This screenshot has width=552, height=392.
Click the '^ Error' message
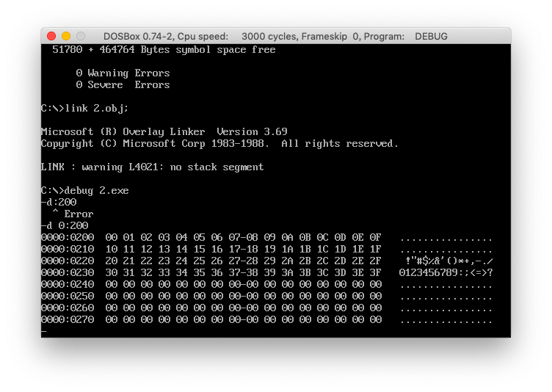[73, 214]
